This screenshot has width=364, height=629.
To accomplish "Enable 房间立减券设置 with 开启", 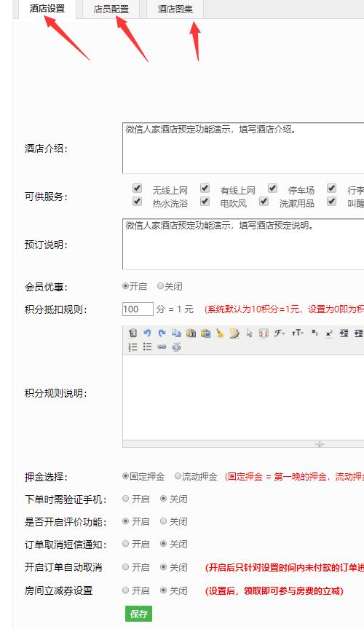I will (126, 590).
